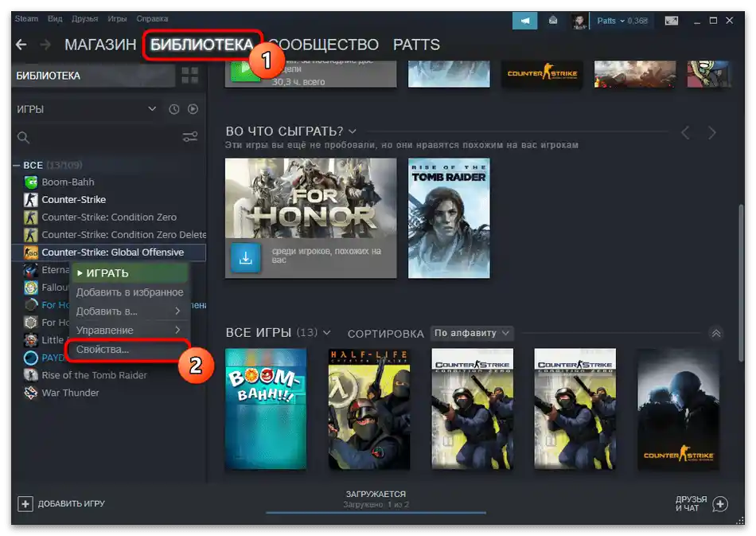Expand the ИГРЫ category dropdown
The height and width of the screenshot is (536, 756).
[x=152, y=109]
